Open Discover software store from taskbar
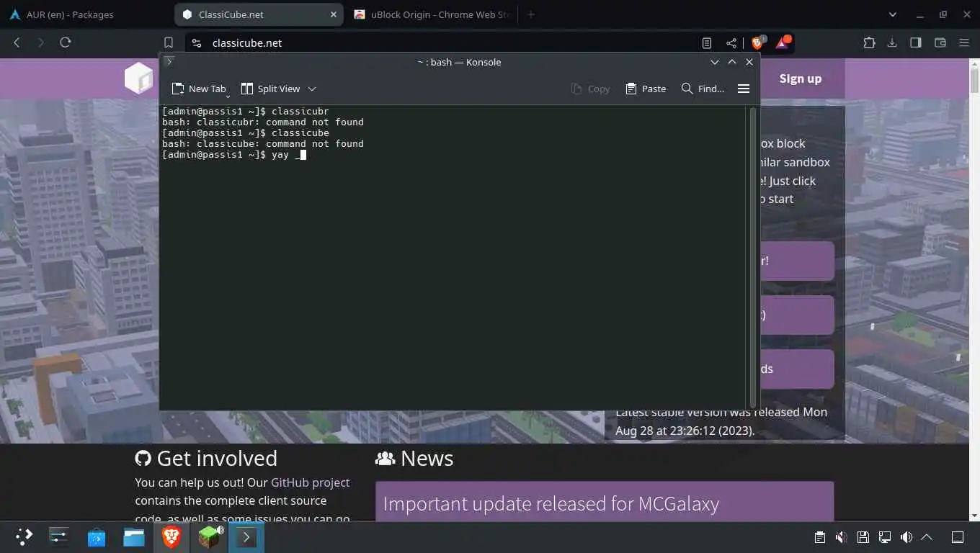The image size is (980, 553). click(x=97, y=536)
